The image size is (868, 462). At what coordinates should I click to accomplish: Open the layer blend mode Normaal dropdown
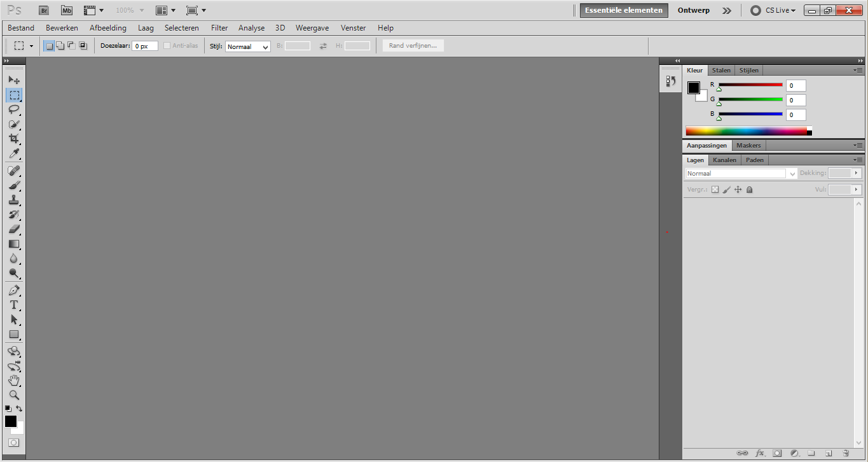point(741,173)
